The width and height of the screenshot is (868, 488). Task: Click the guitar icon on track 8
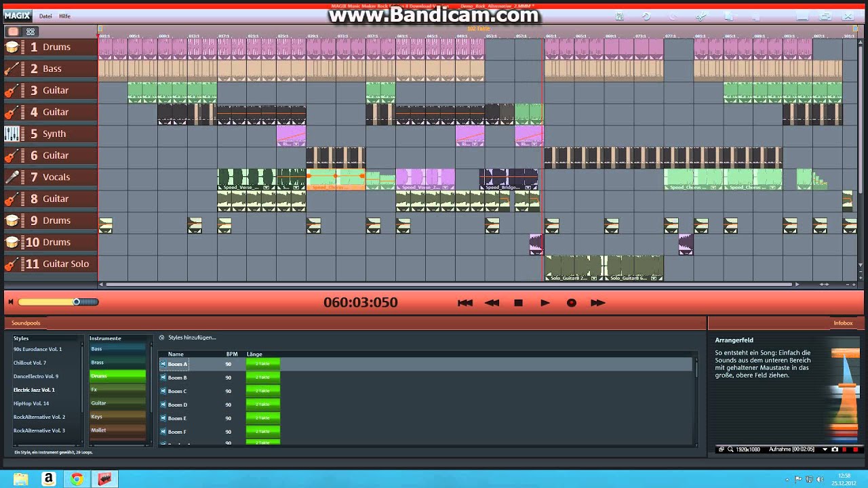(x=12, y=199)
